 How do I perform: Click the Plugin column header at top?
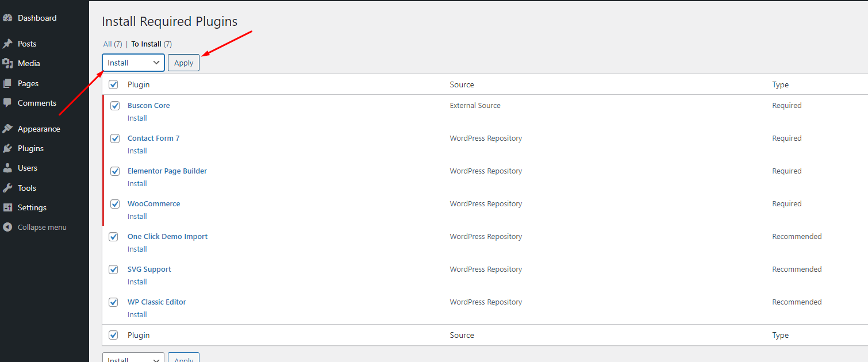coord(139,84)
